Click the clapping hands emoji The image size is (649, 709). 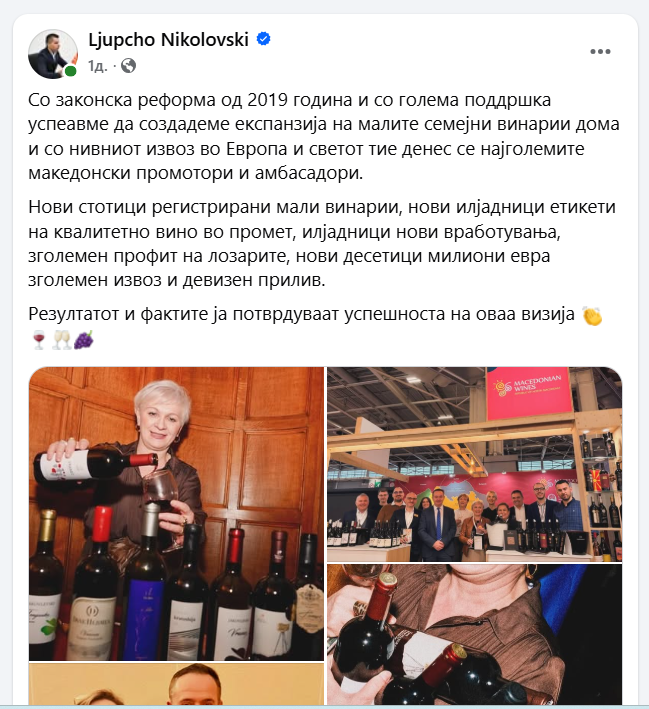[592, 315]
